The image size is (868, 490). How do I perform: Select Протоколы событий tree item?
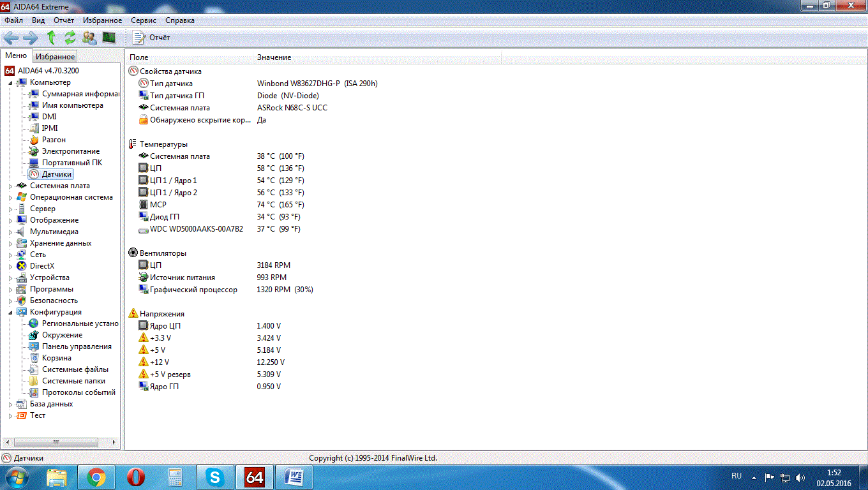coord(79,392)
